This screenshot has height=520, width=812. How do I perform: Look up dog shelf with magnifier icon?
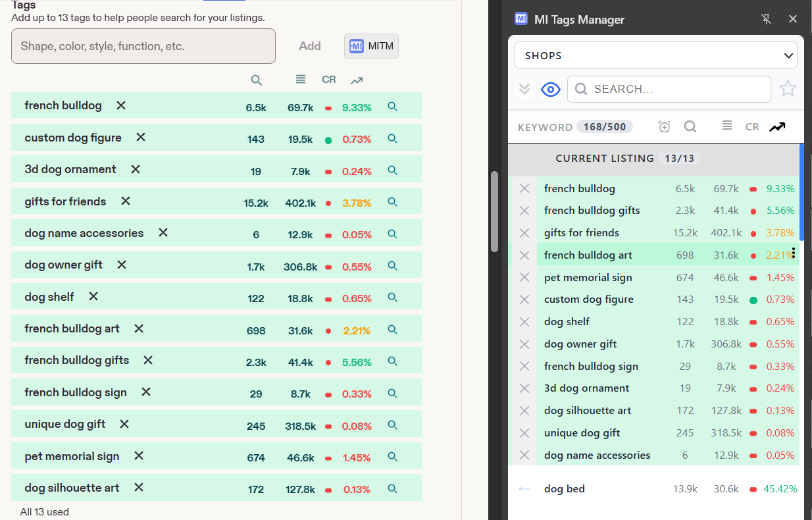point(393,298)
